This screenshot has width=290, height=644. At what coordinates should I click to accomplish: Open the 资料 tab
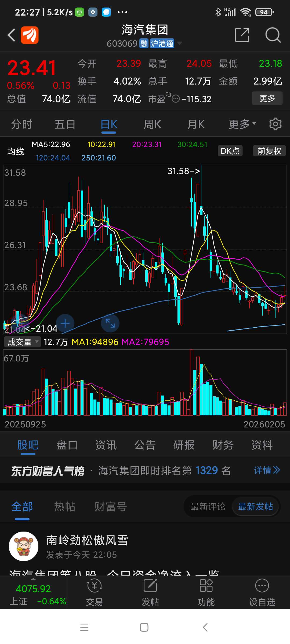point(262,445)
